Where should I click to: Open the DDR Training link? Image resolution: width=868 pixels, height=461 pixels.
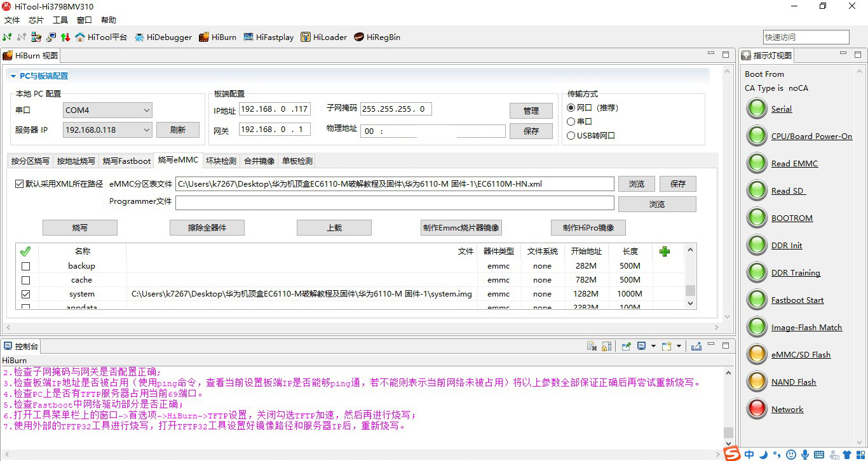796,273
